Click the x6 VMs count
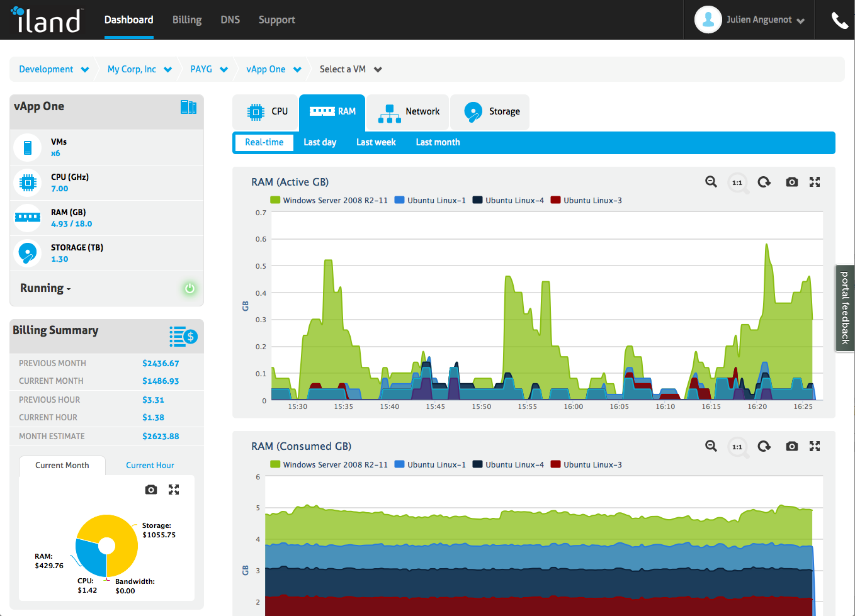This screenshot has height=616, width=855. pyautogui.click(x=55, y=154)
